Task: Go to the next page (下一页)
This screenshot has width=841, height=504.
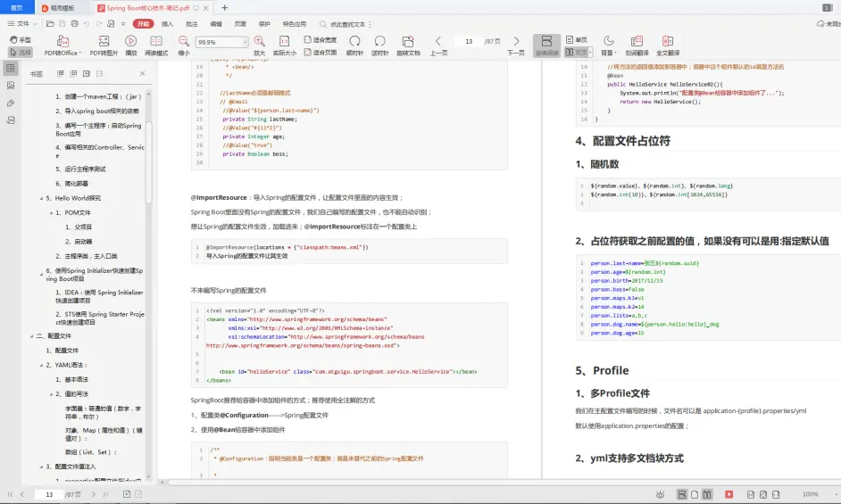Action: coord(516,45)
